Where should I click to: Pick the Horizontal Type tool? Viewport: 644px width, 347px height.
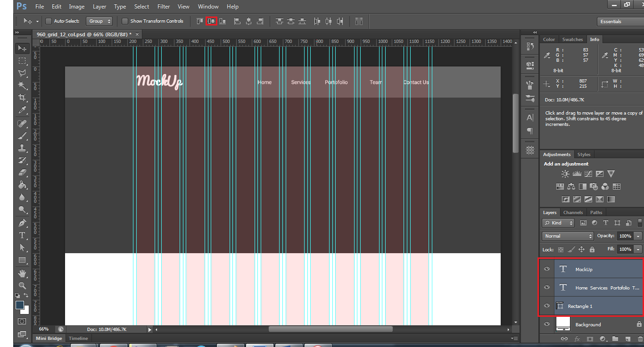[x=22, y=235]
